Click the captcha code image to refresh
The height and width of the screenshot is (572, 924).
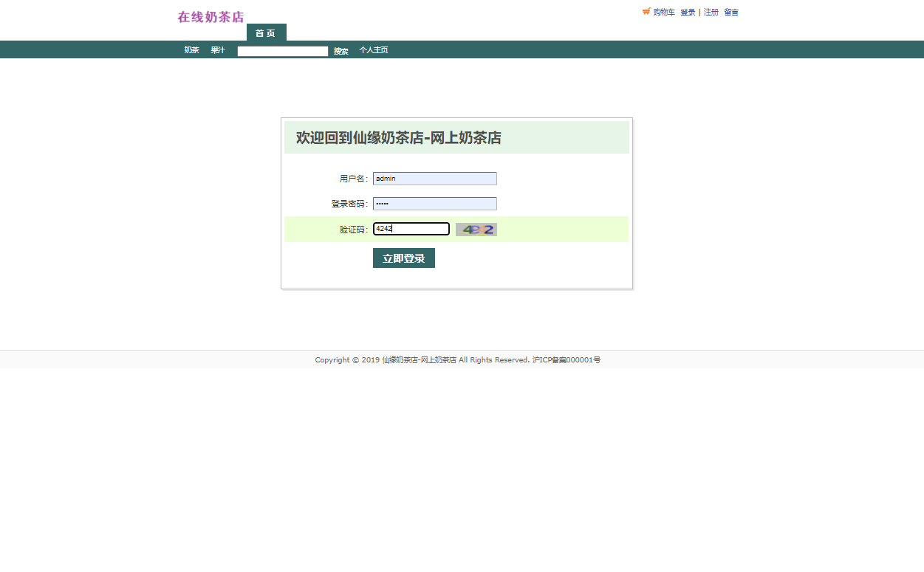tap(476, 229)
